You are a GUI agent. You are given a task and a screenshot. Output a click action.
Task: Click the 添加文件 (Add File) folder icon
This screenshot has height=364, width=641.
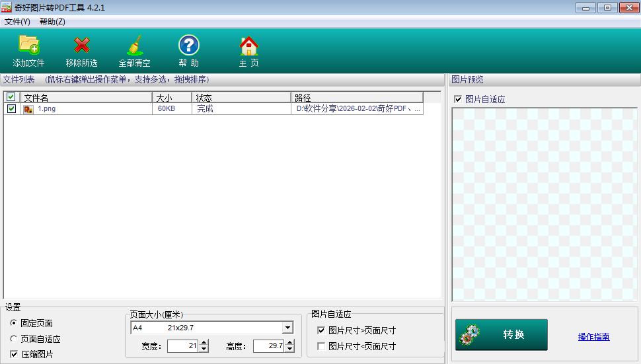[x=28, y=45]
